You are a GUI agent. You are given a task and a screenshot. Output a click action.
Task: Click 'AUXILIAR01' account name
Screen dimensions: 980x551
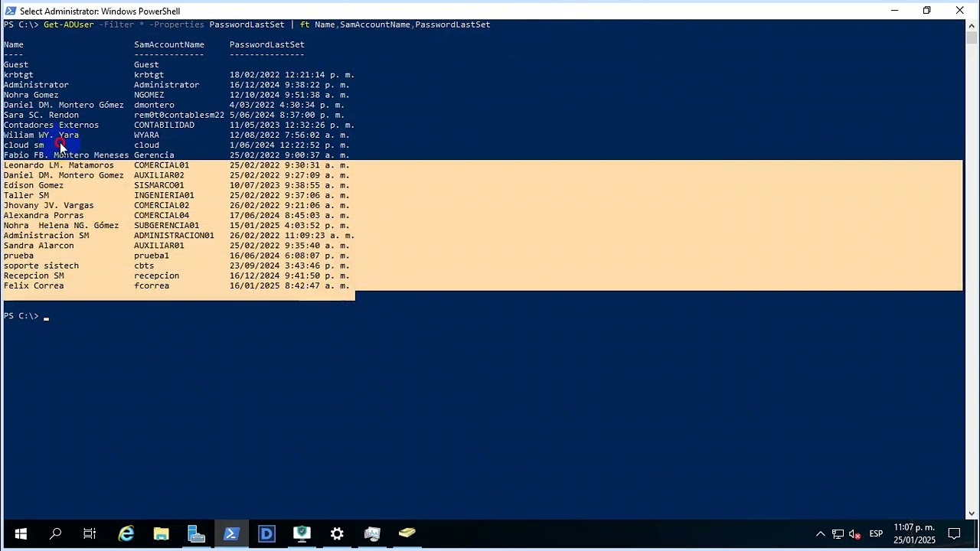tap(159, 246)
